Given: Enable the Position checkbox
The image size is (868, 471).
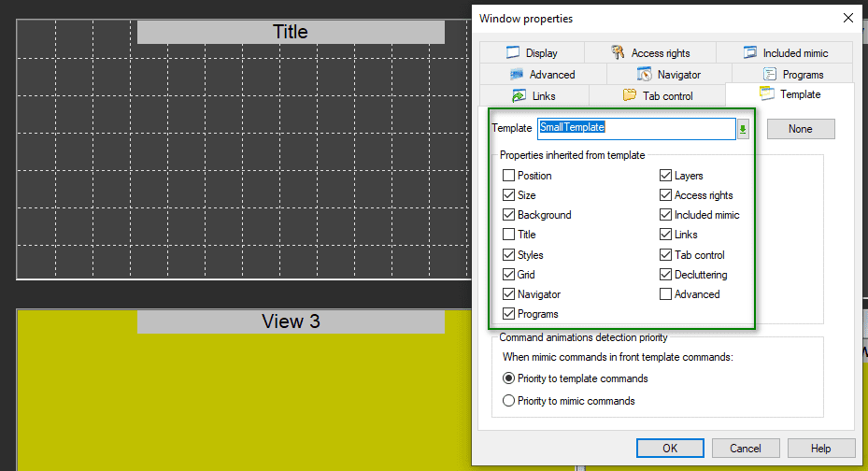Looking at the screenshot, I should [508, 176].
